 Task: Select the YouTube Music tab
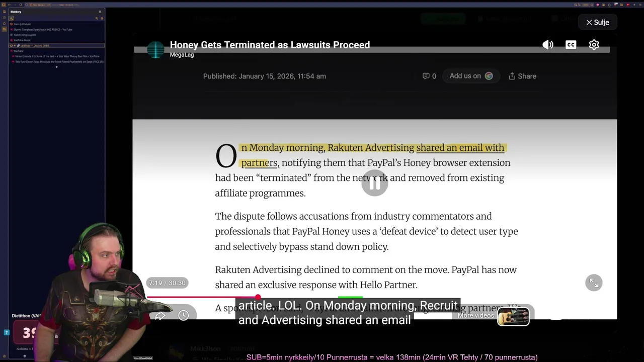coord(56,40)
